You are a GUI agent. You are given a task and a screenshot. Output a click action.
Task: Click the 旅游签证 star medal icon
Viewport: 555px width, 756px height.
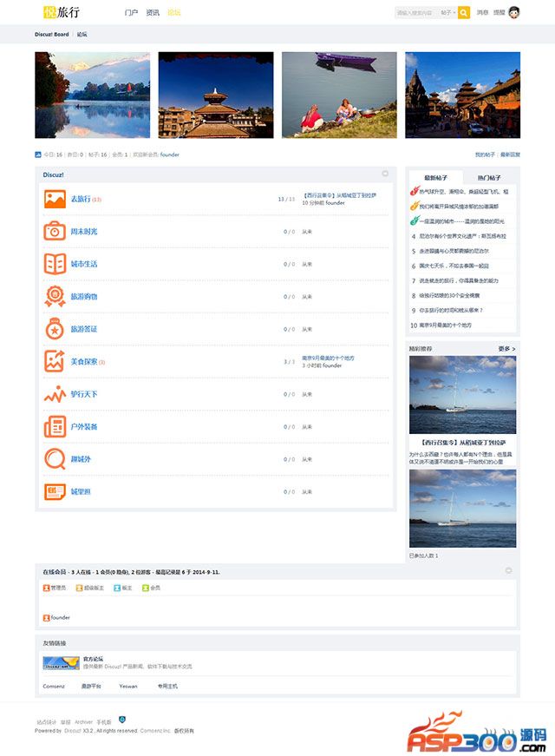click(55, 329)
